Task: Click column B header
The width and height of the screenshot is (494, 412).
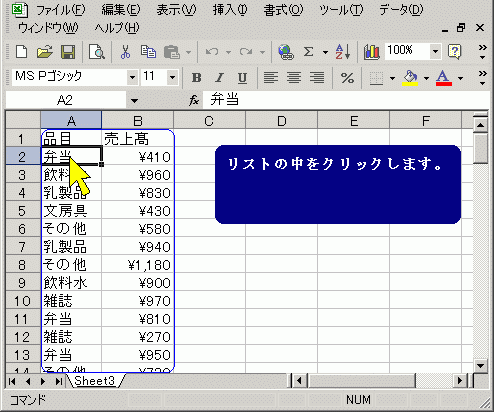Action: (138, 121)
